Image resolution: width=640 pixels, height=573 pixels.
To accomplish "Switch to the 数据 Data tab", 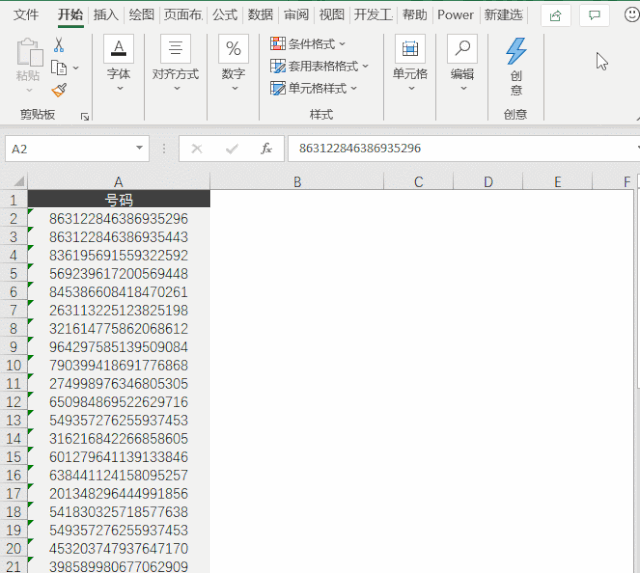I will (260, 15).
